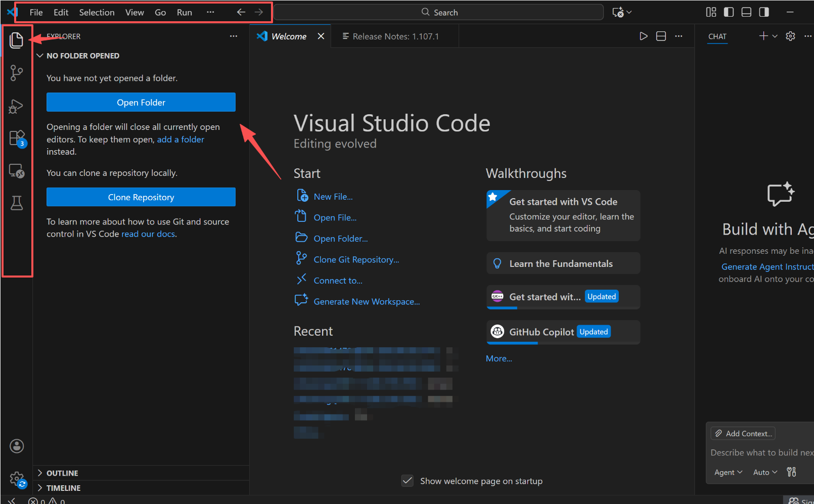This screenshot has height=504, width=814.
Task: Expand the TIMELINE section
Action: tap(63, 488)
